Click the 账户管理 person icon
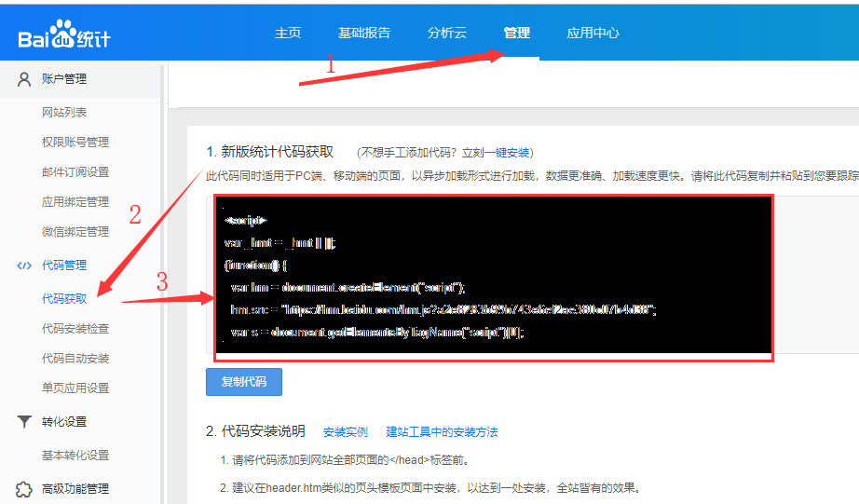This screenshot has height=504, width=859. [x=24, y=79]
